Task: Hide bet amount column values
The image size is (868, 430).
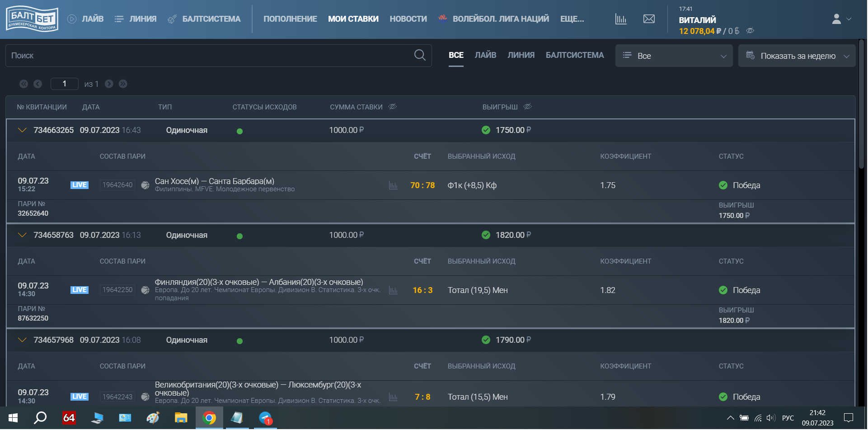Action: [393, 107]
